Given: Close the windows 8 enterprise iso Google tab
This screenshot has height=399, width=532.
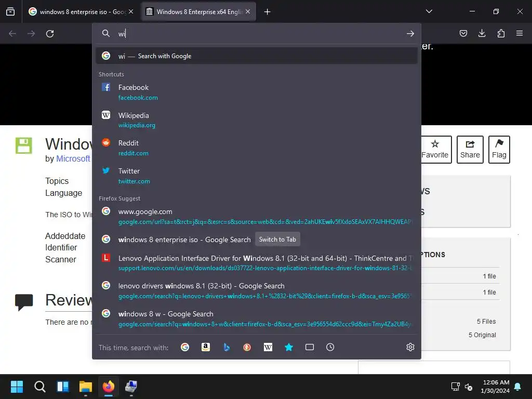Looking at the screenshot, I should click(x=131, y=11).
